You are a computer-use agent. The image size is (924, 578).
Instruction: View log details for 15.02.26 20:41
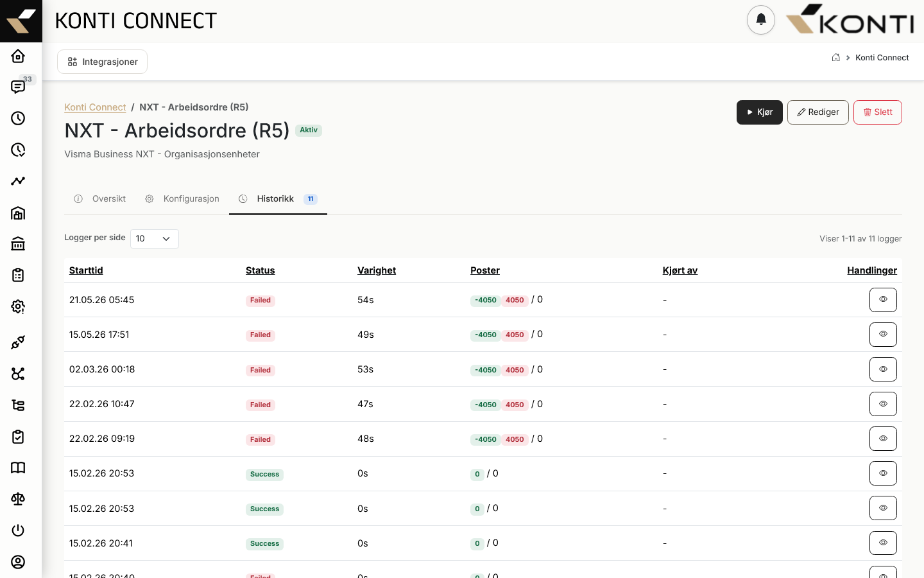coord(883,543)
